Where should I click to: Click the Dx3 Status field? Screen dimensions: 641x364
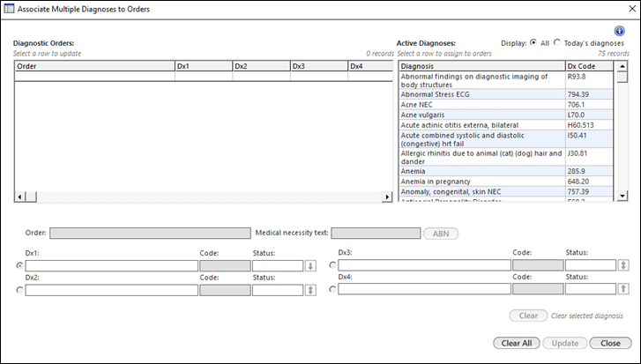point(591,265)
